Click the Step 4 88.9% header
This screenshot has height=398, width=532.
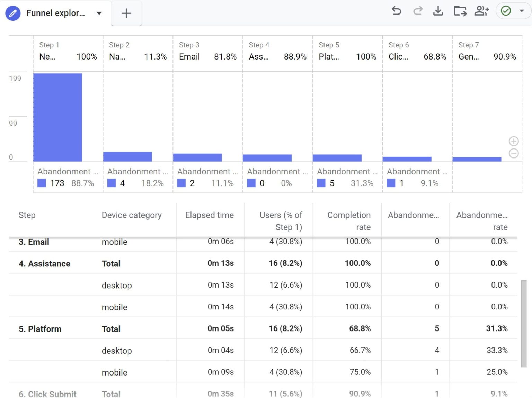pos(295,57)
